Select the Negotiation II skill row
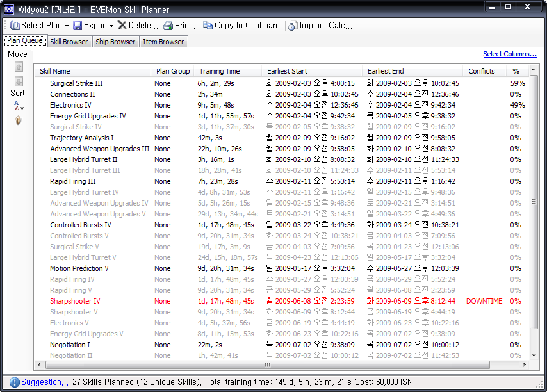 [282, 355]
